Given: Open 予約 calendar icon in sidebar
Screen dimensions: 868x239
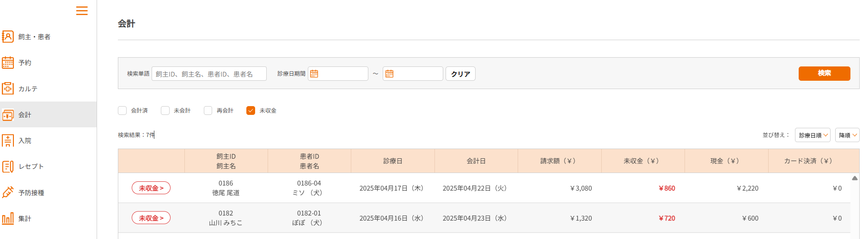Looking at the screenshot, I should pos(8,62).
